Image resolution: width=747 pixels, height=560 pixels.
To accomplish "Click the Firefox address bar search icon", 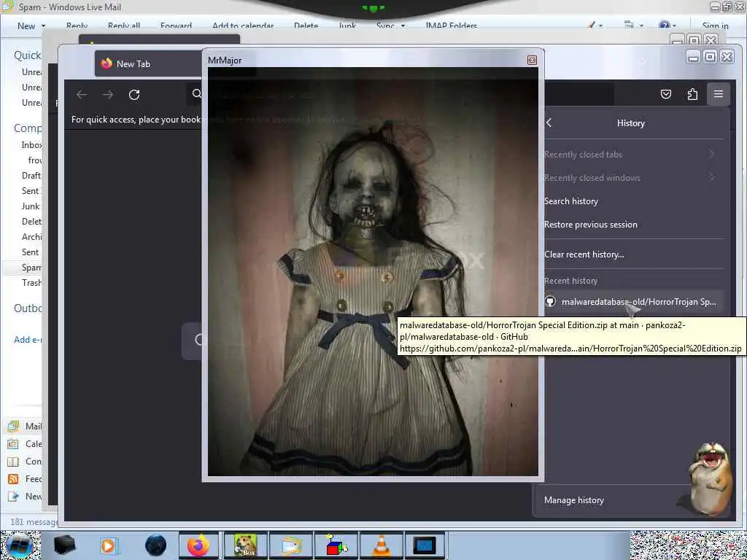I will [x=197, y=94].
